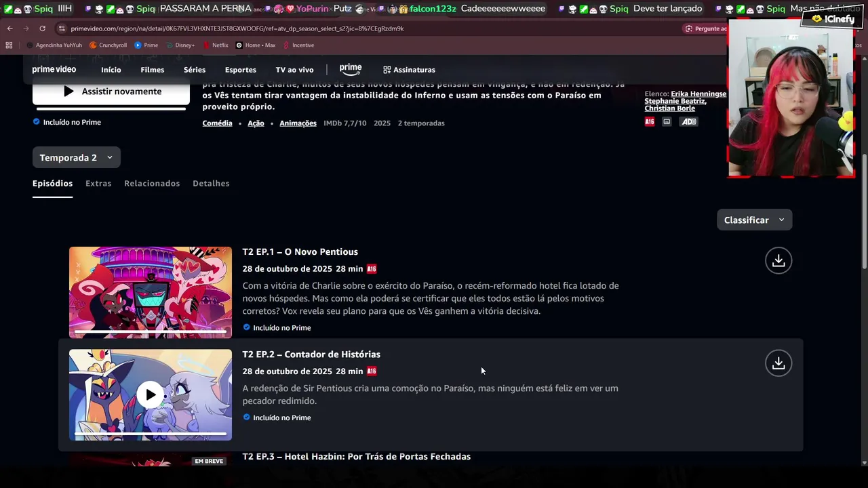The height and width of the screenshot is (488, 868).
Task: Click the address bar URL
Action: (237, 28)
